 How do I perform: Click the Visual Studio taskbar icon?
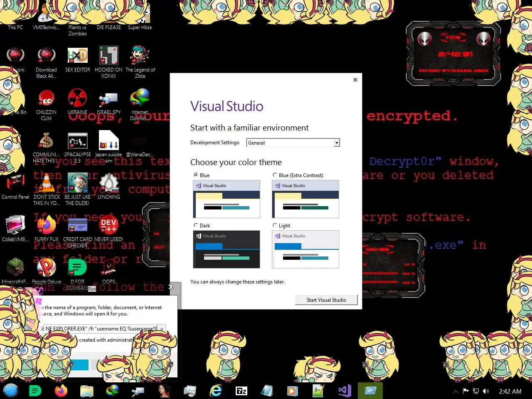click(345, 391)
